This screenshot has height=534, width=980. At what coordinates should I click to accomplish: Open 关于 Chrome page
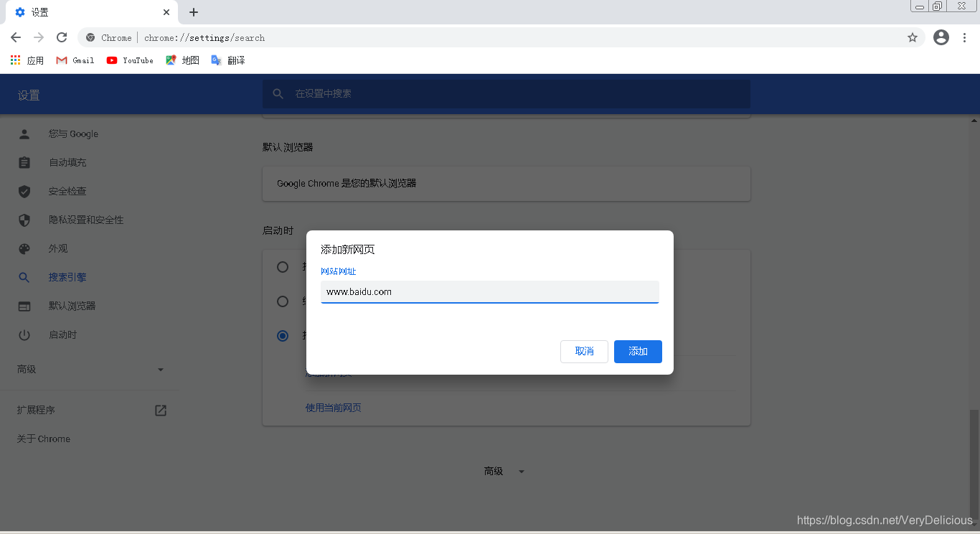44,439
